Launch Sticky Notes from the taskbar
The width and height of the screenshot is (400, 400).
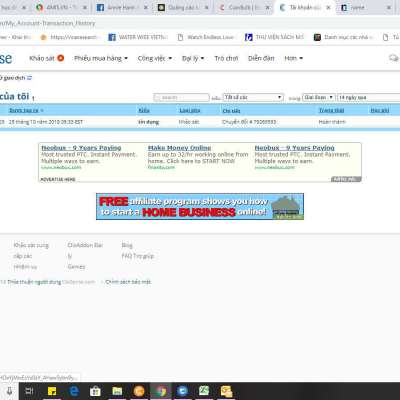[x=52, y=391]
